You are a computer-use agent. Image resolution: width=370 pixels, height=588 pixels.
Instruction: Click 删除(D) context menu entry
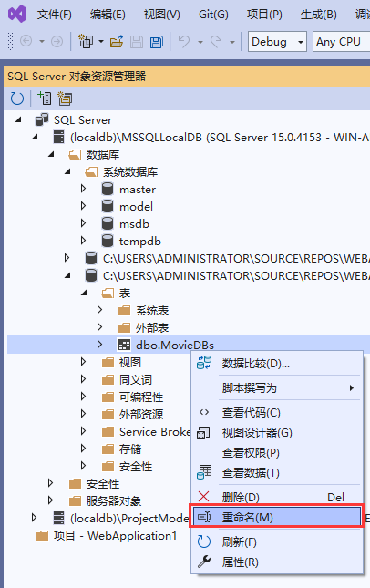coord(277,497)
